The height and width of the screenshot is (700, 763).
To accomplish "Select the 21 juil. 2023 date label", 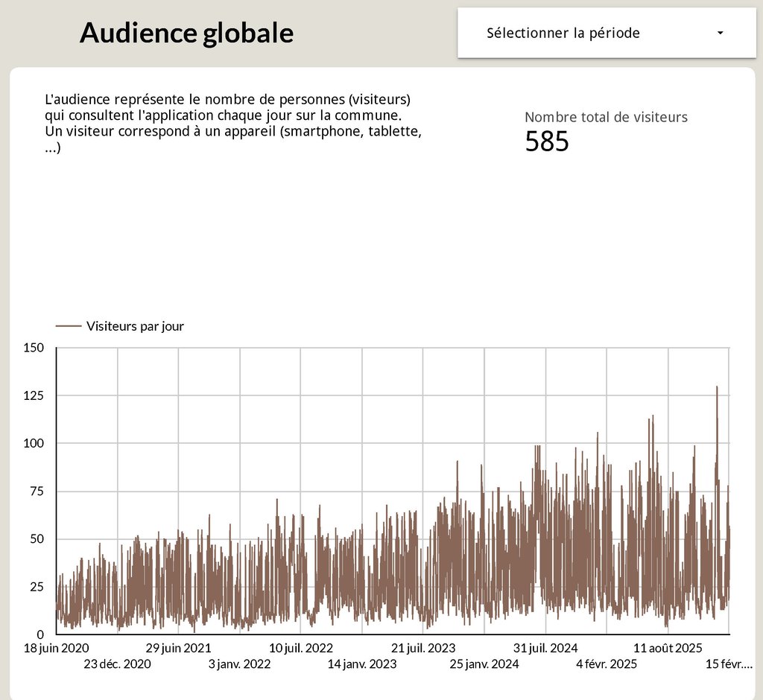I will click(422, 648).
